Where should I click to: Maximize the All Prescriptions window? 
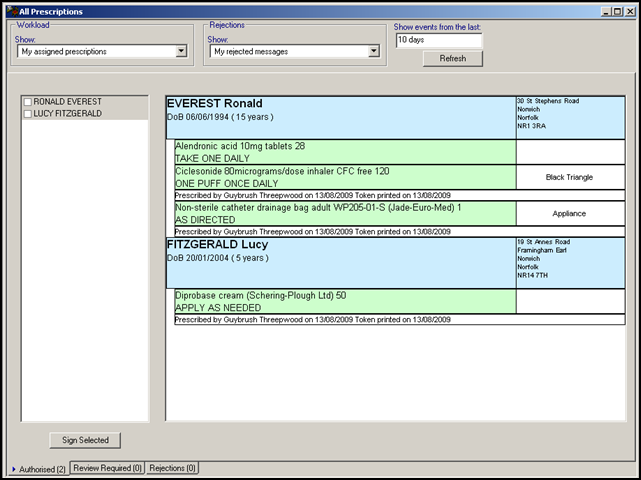point(617,11)
